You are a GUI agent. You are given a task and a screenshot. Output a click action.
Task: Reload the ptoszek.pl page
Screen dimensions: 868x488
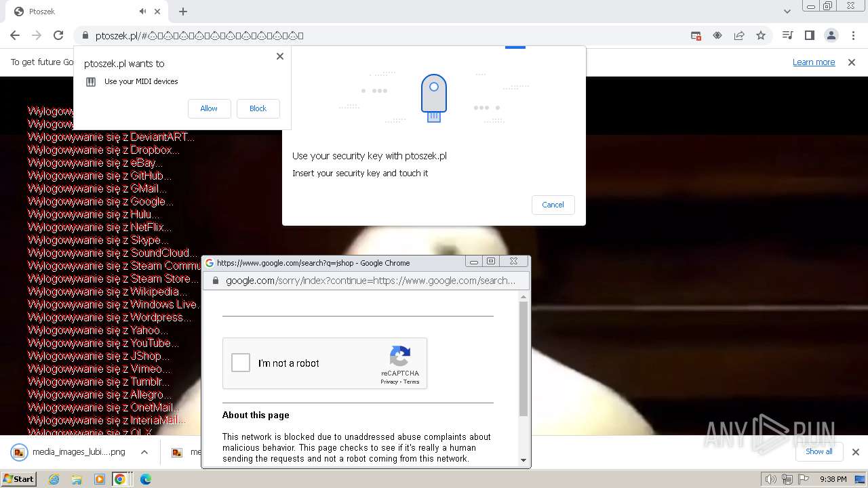[x=58, y=35]
